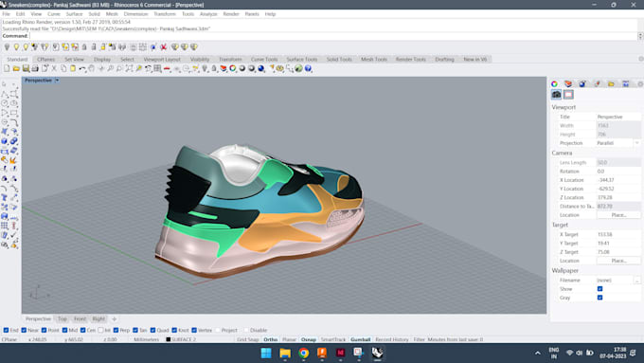Toggle the End osnap checkbox

coord(6,330)
